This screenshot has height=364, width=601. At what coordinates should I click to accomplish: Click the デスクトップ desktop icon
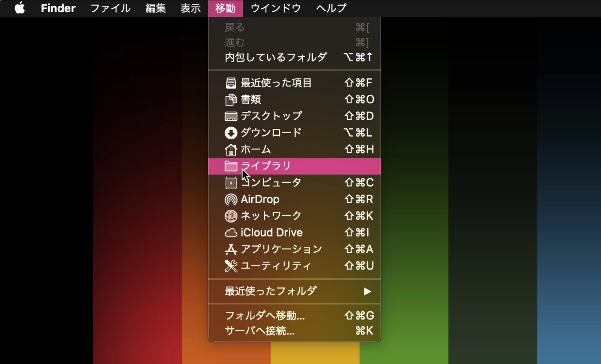click(x=231, y=116)
